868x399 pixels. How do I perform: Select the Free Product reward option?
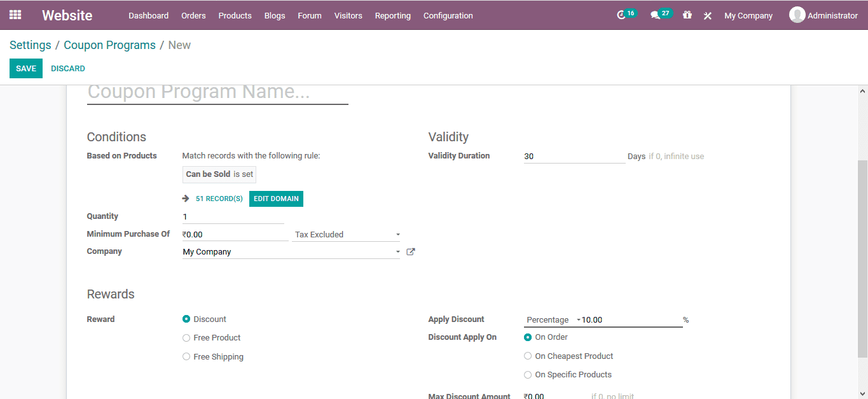186,337
